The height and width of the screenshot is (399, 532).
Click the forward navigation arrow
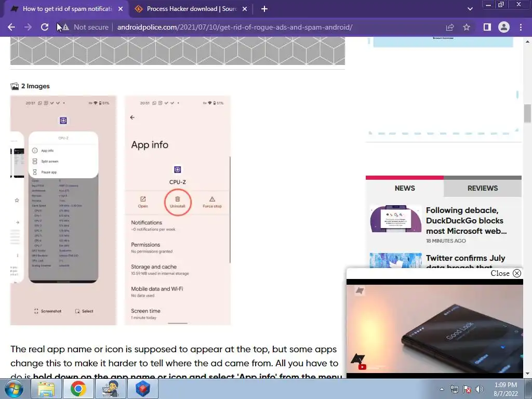pyautogui.click(x=28, y=27)
